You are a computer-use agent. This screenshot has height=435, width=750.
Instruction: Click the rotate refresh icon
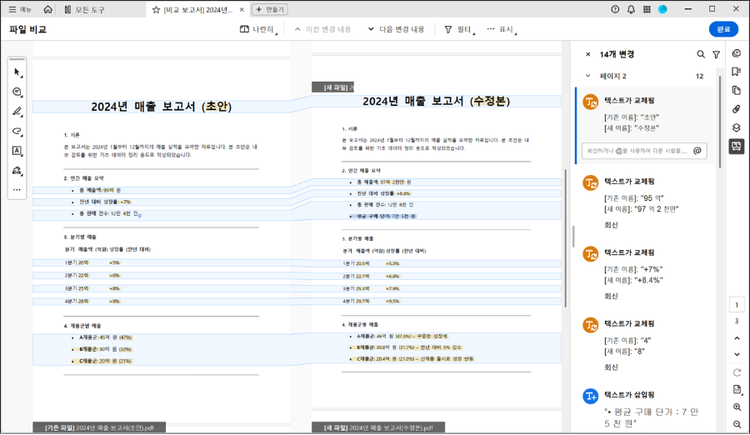point(737,372)
